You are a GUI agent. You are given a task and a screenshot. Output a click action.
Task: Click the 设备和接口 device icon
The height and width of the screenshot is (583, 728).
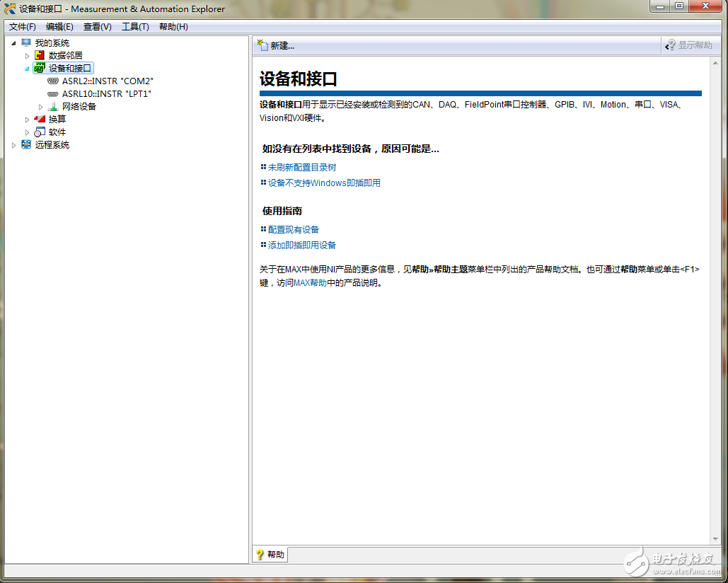click(40, 68)
